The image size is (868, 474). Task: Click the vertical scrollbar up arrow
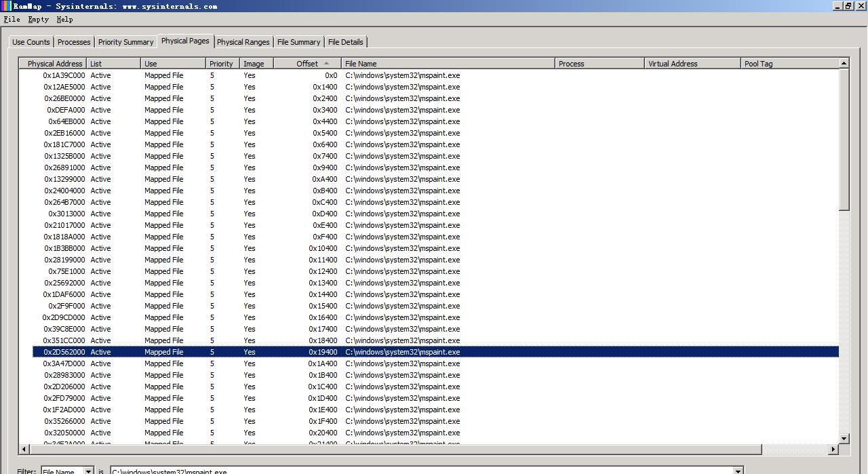pos(844,63)
